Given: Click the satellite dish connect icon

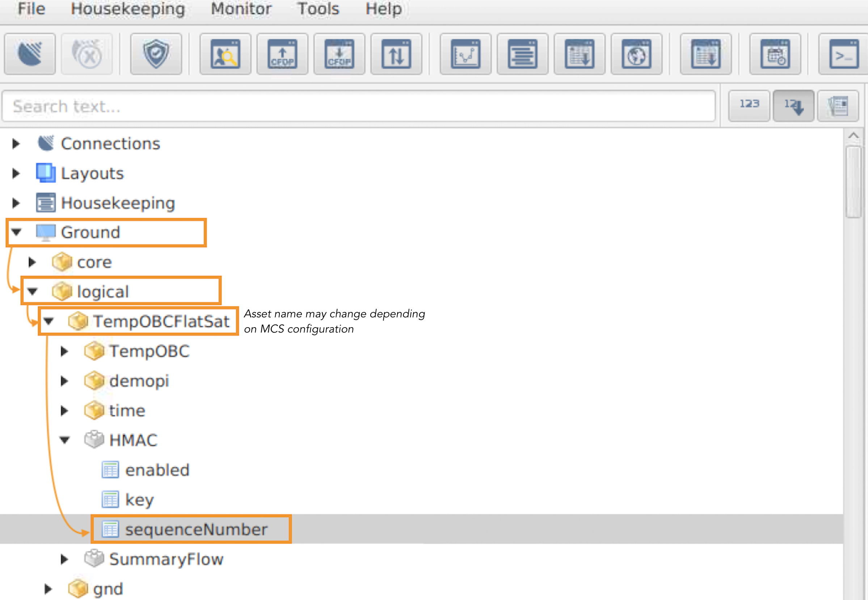Looking at the screenshot, I should [x=30, y=54].
